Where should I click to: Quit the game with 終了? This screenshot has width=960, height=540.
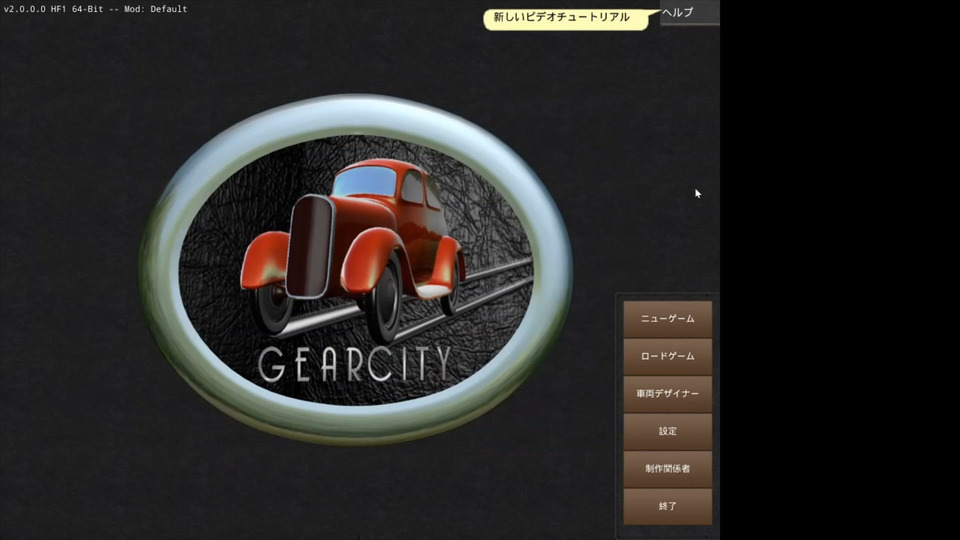(x=667, y=506)
